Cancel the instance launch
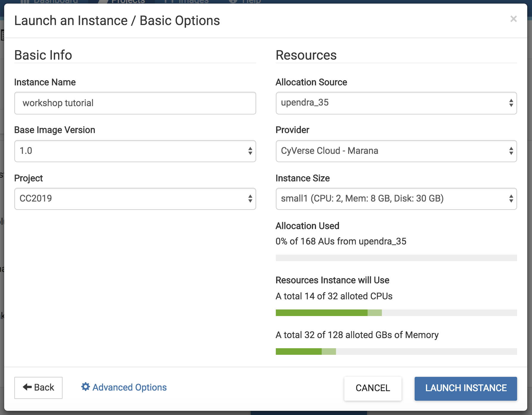Screen dimensions: 532x415 (x=373, y=388)
